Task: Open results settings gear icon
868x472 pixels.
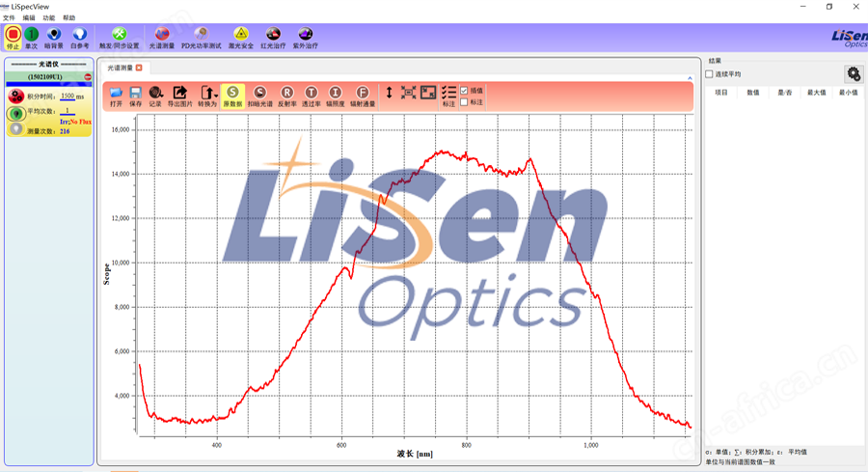Action: coord(854,73)
